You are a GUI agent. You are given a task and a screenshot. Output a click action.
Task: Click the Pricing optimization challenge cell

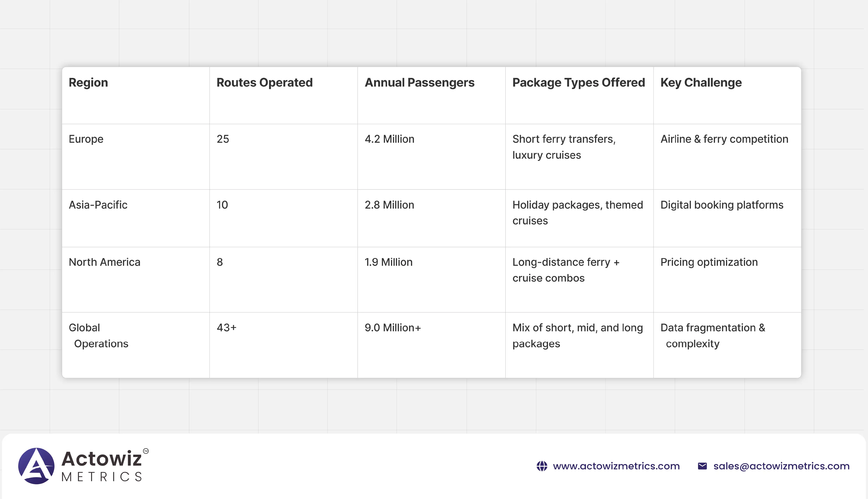pos(709,262)
